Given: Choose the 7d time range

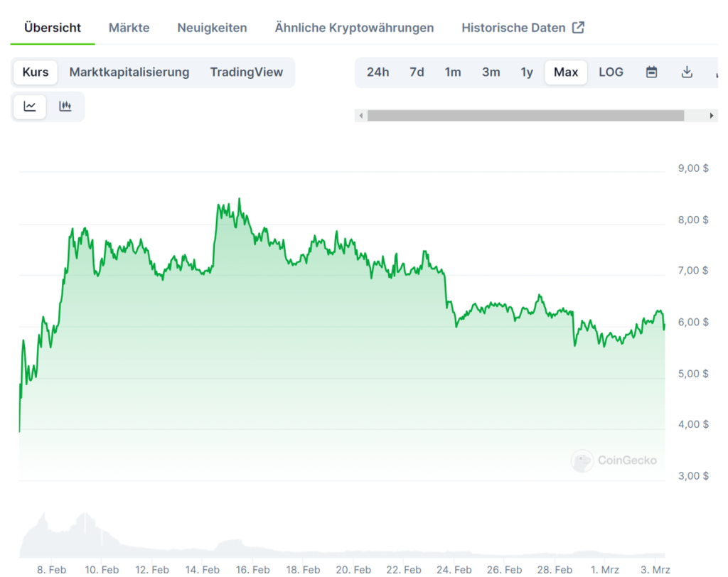Looking at the screenshot, I should (x=417, y=72).
